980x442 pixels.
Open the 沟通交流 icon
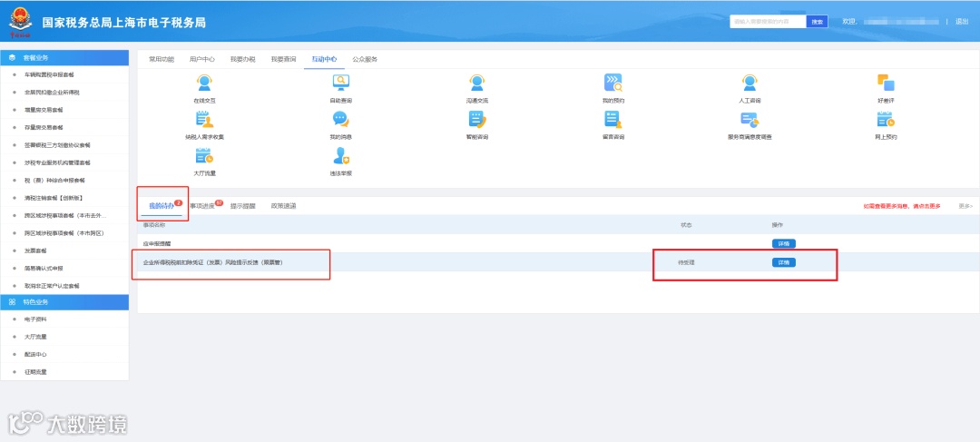tap(477, 83)
